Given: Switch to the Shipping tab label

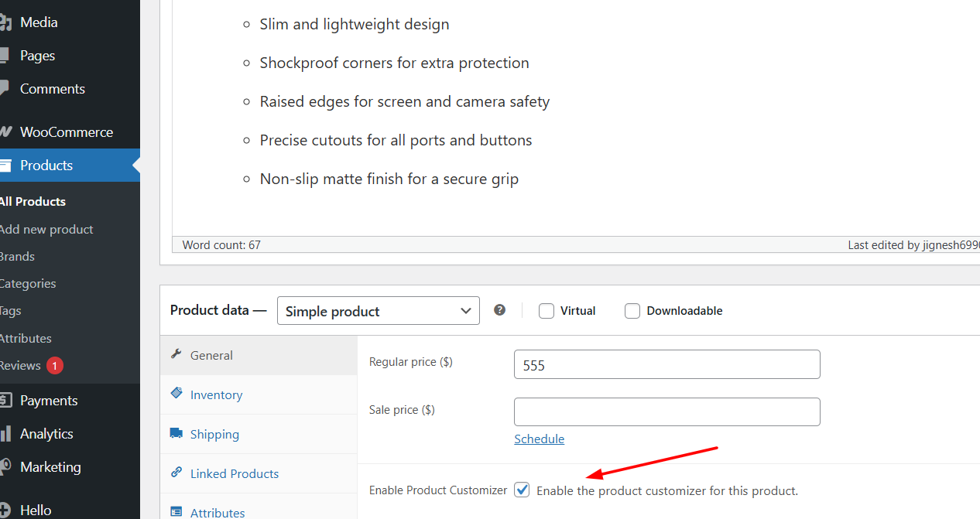Looking at the screenshot, I should point(214,434).
